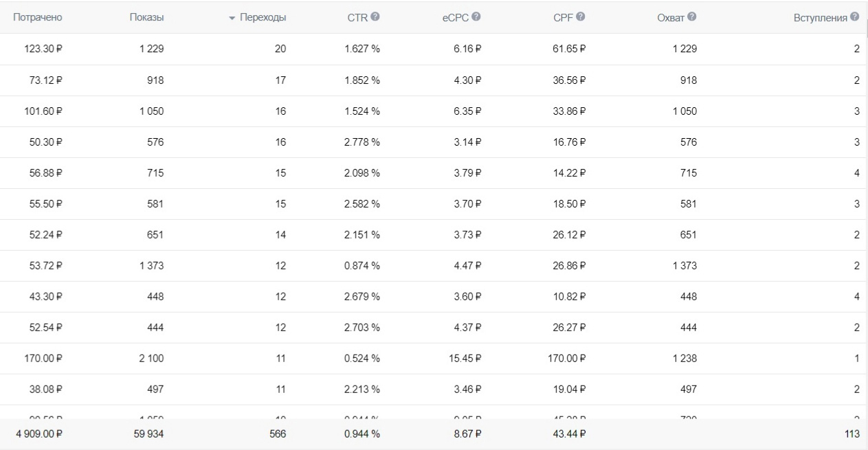Image resolution: width=868 pixels, height=450 pixels.
Task: Toggle sort arrow beside Переходы
Action: (232, 18)
